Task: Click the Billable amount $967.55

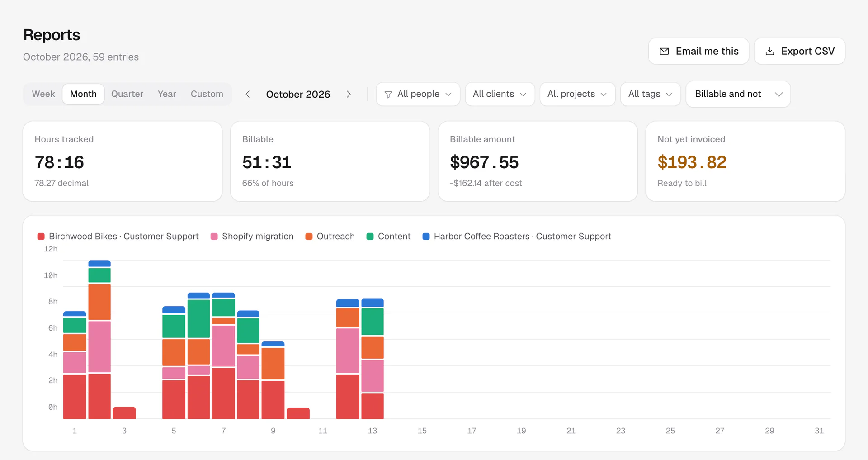Action: pos(484,162)
